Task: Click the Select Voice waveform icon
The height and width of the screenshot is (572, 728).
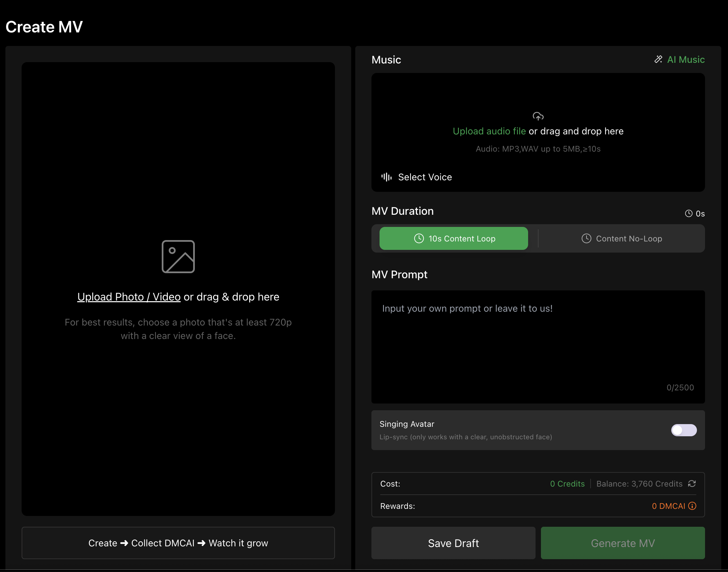Action: [386, 177]
